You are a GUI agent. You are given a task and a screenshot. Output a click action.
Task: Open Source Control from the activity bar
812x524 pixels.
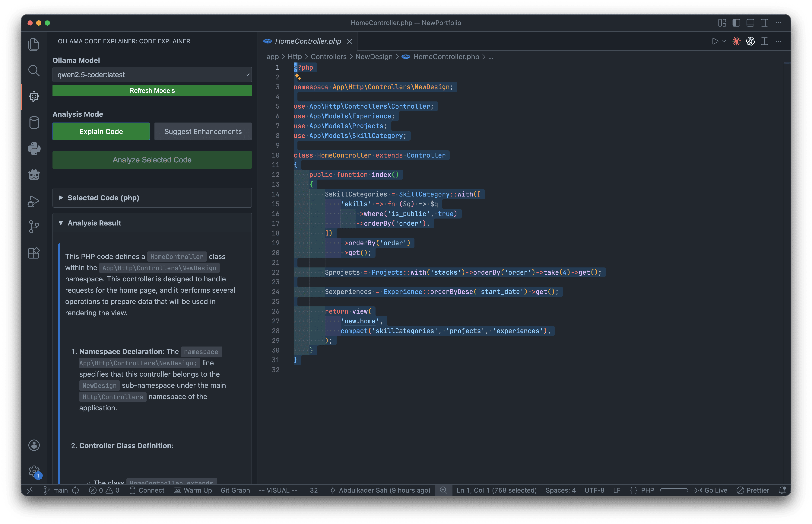pyautogui.click(x=34, y=227)
